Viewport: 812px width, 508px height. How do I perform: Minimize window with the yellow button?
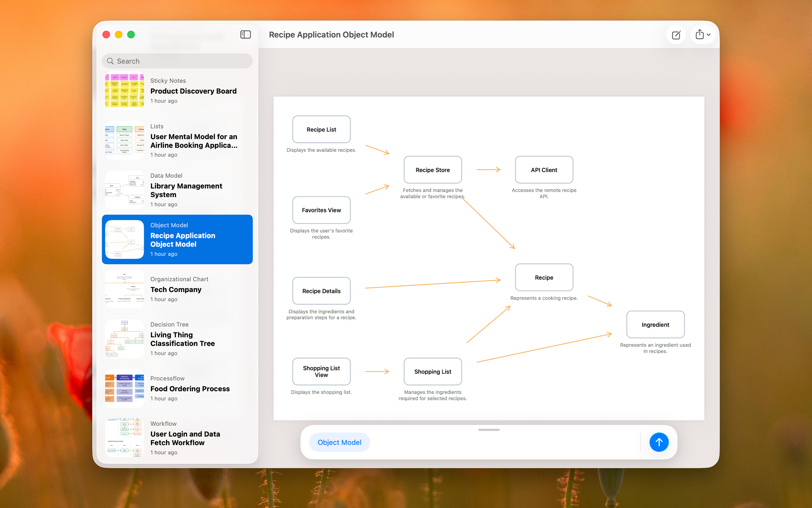tap(119, 35)
